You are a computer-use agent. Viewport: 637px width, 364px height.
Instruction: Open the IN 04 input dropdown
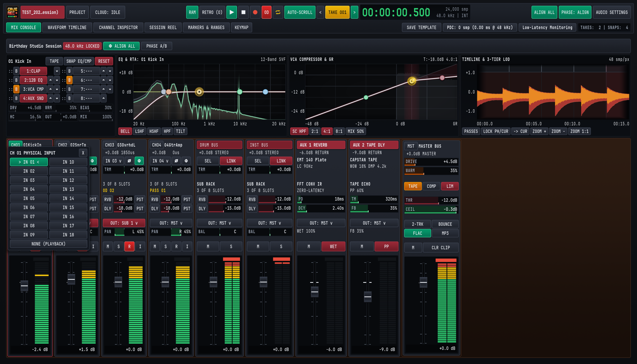[x=160, y=161]
